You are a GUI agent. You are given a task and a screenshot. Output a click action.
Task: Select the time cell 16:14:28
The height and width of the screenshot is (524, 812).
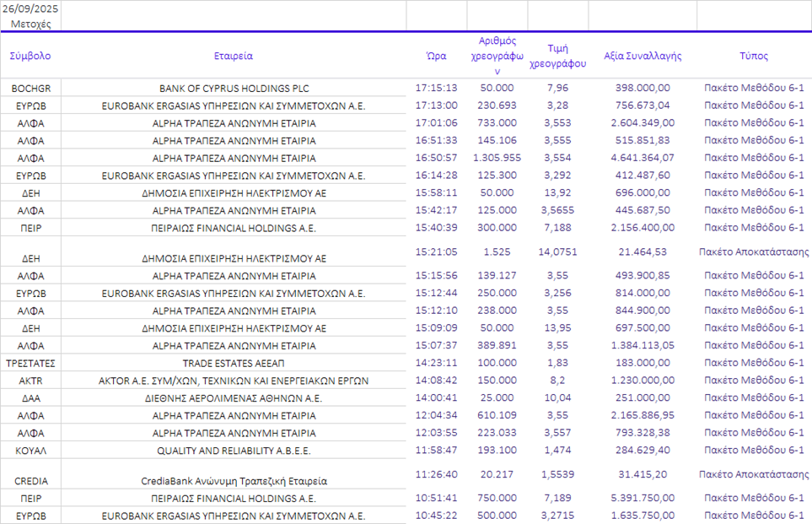(x=437, y=176)
